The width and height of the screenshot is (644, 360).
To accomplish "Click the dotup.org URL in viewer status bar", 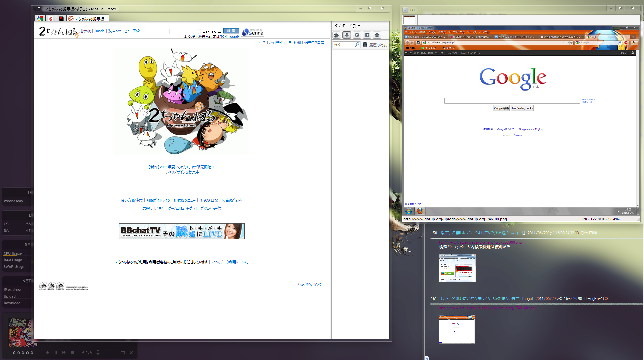I will pos(455,219).
